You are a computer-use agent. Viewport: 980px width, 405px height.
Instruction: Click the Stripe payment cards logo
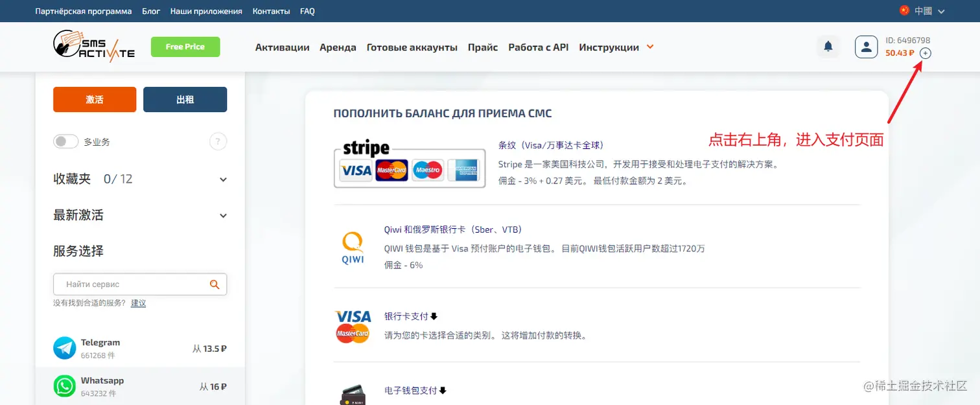410,164
